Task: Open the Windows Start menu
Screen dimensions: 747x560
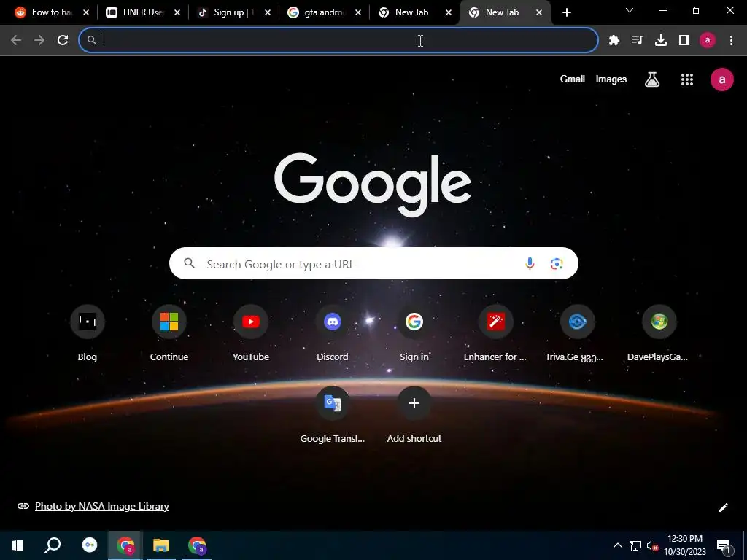Action: [x=18, y=545]
